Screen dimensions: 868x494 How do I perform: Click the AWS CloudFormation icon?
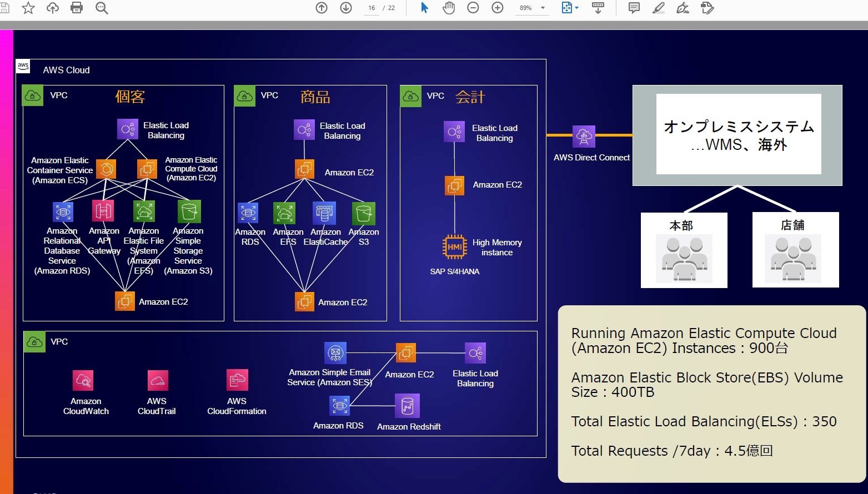[237, 380]
